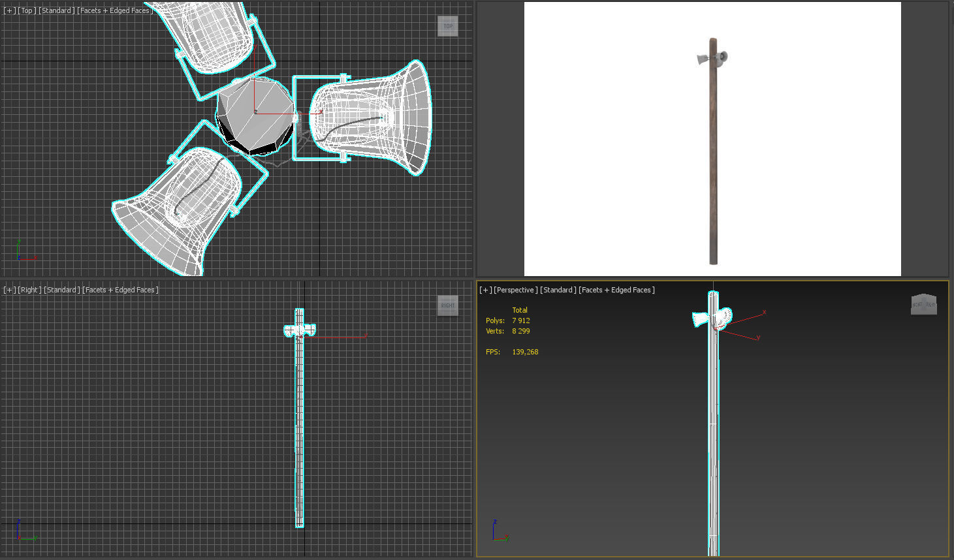Click the [Right] view label menu
The width and height of the screenshot is (954, 560).
[x=29, y=290]
